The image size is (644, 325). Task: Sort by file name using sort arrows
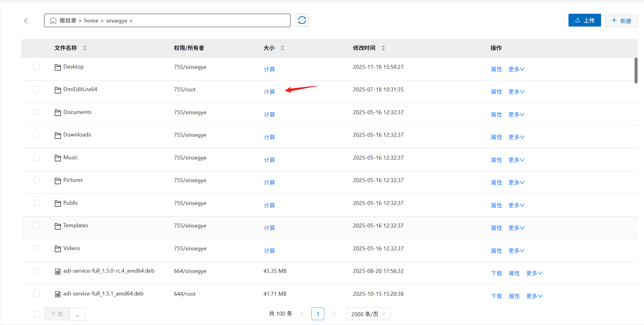tap(85, 48)
